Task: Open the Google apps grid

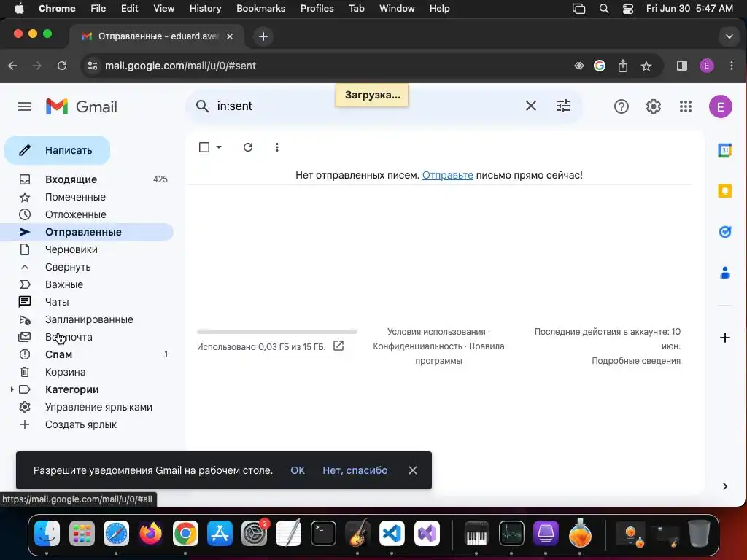Action: tap(686, 106)
